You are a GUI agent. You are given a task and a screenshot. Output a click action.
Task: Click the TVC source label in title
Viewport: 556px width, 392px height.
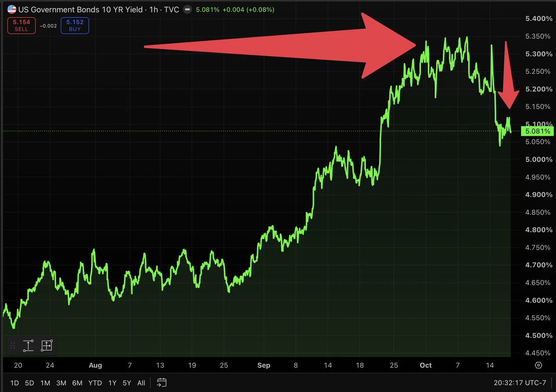[x=172, y=10]
